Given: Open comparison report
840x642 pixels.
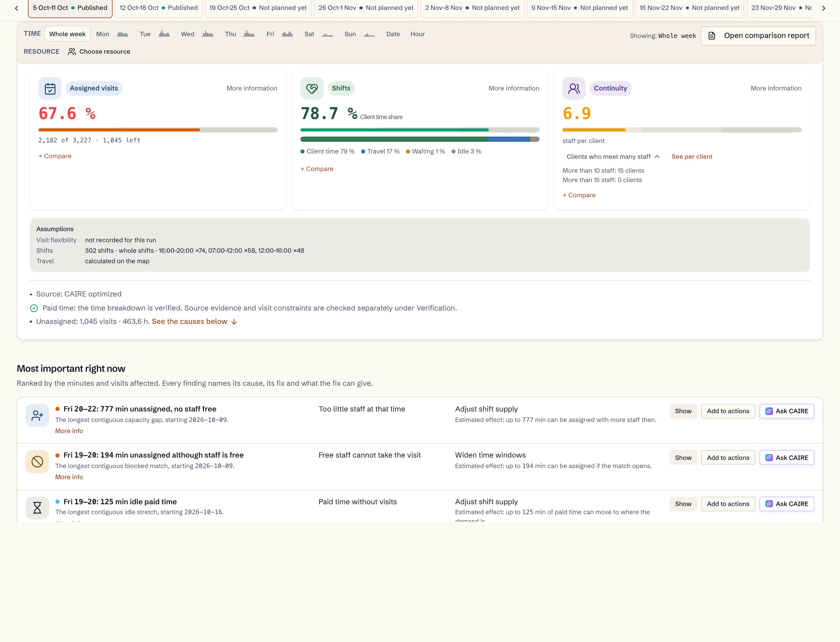Looking at the screenshot, I should [x=758, y=36].
